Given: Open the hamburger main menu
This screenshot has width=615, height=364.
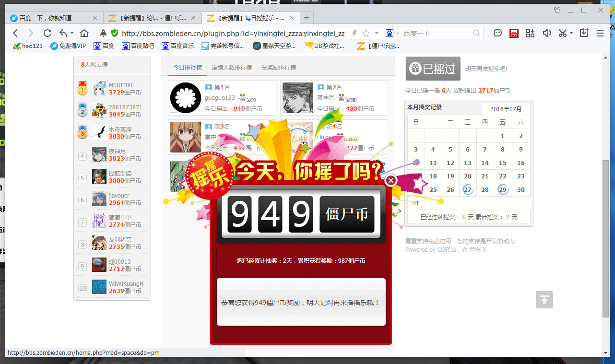Looking at the screenshot, I should coord(600,33).
